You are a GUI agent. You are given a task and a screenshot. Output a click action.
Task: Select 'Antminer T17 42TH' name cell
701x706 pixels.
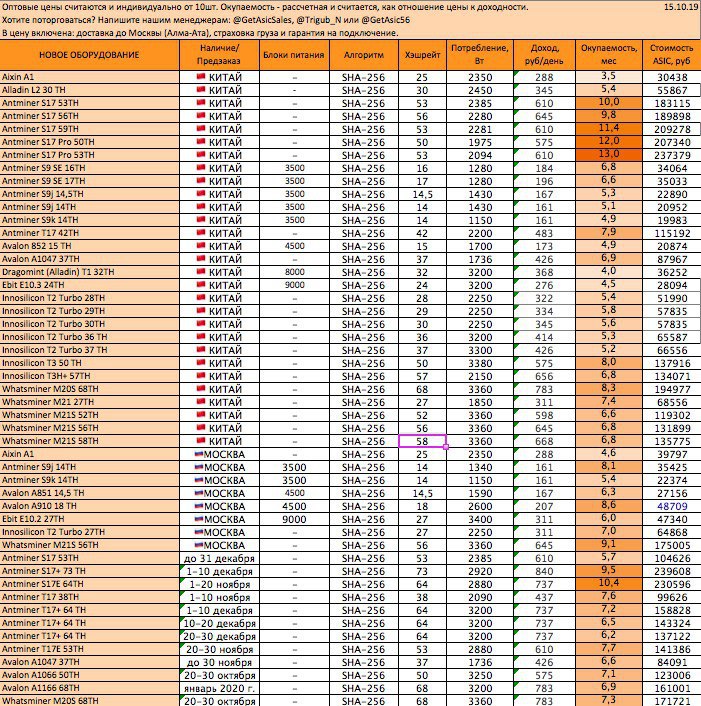(x=90, y=233)
